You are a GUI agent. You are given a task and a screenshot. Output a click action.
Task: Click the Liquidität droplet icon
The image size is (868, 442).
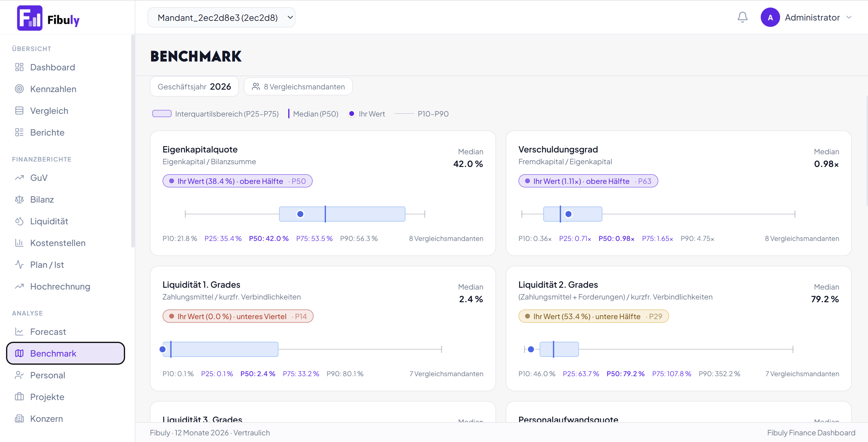tap(19, 221)
